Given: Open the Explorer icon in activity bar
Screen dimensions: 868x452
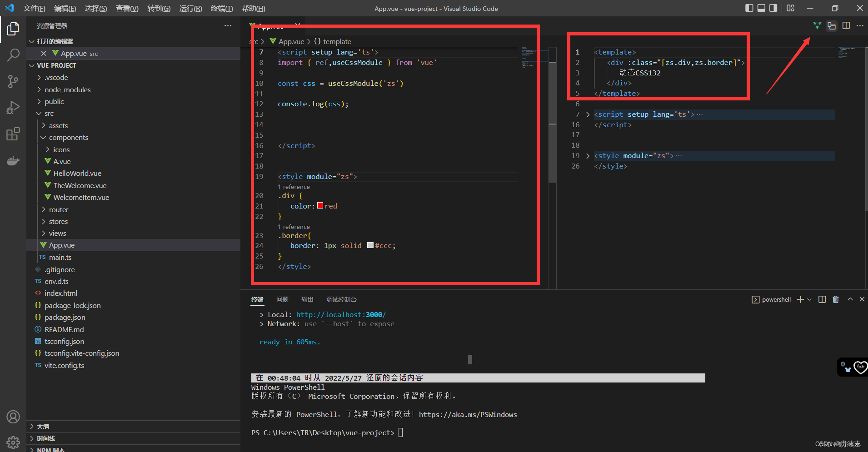Looking at the screenshot, I should click(x=13, y=29).
